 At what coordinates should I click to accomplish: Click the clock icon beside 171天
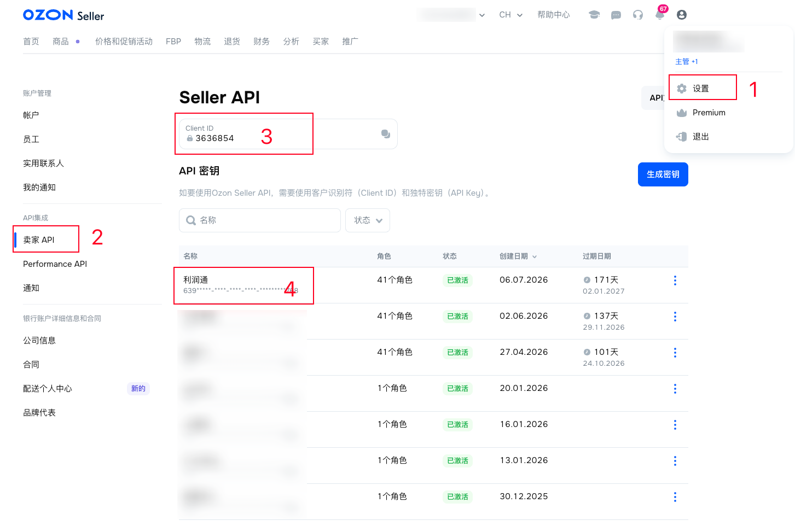click(587, 280)
